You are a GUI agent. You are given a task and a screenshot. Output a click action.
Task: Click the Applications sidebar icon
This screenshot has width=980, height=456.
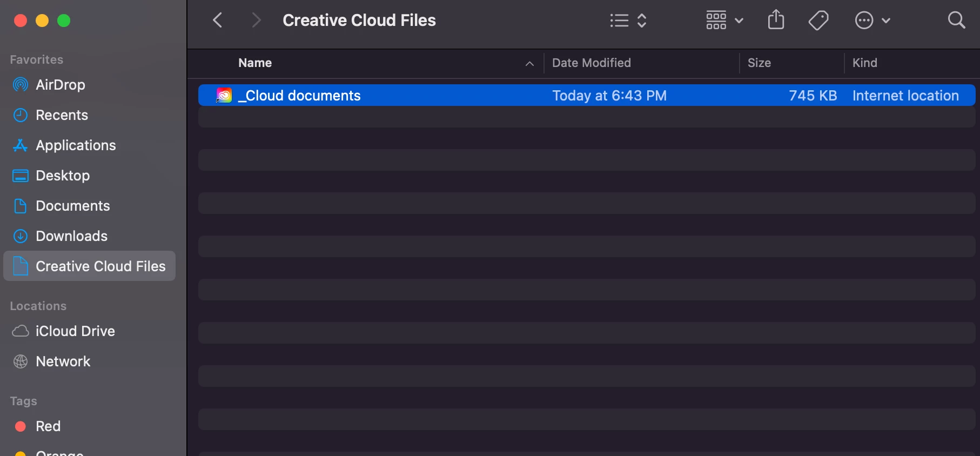click(21, 145)
